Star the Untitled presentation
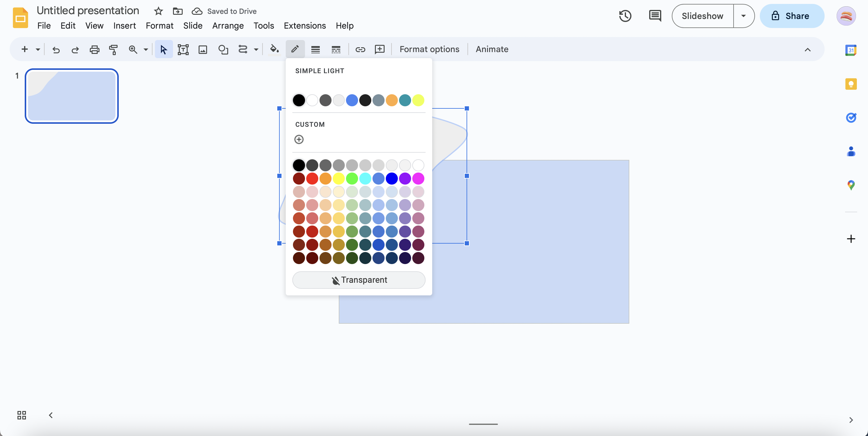The height and width of the screenshot is (436, 868). (158, 11)
